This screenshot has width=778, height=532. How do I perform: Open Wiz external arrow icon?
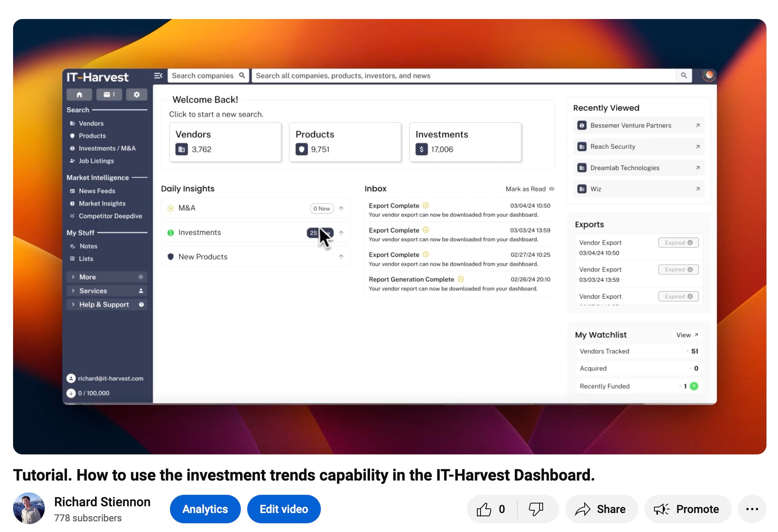pos(698,189)
